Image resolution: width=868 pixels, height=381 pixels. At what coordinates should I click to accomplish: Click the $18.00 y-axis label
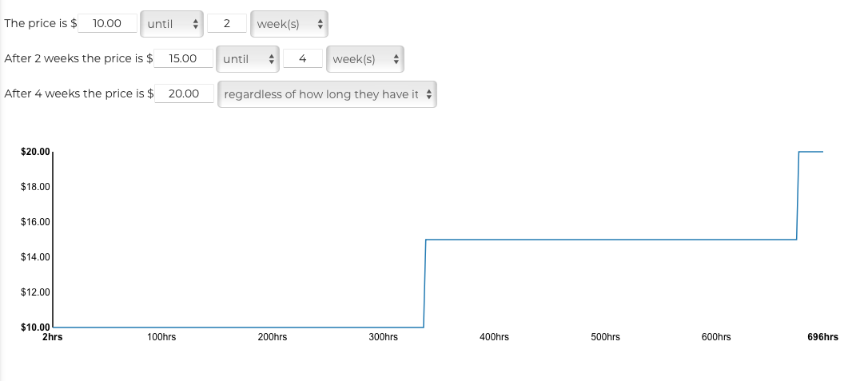click(36, 187)
